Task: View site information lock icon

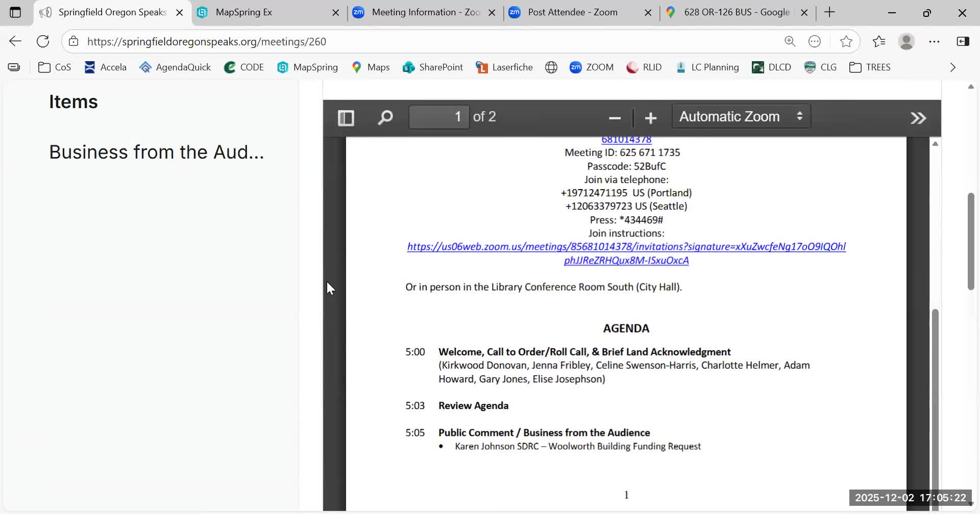Action: tap(73, 41)
